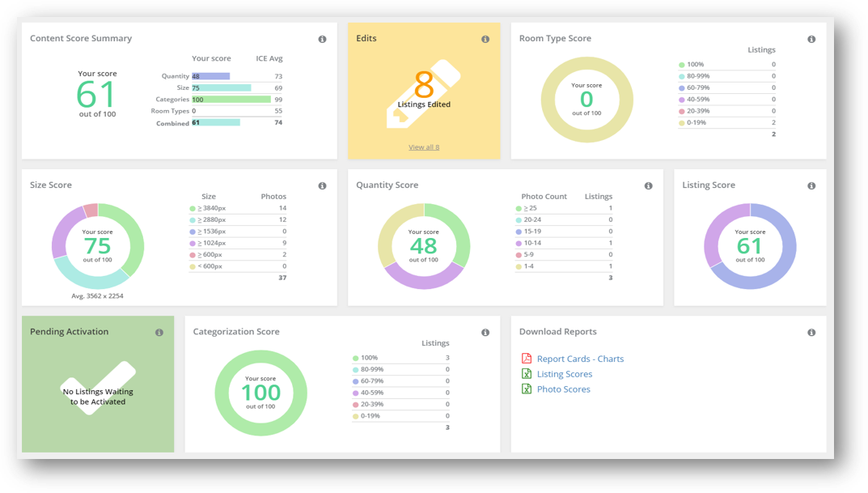Image resolution: width=868 pixels, height=493 pixels.
Task: Click info icon on Content Score Summary
Action: coord(322,40)
